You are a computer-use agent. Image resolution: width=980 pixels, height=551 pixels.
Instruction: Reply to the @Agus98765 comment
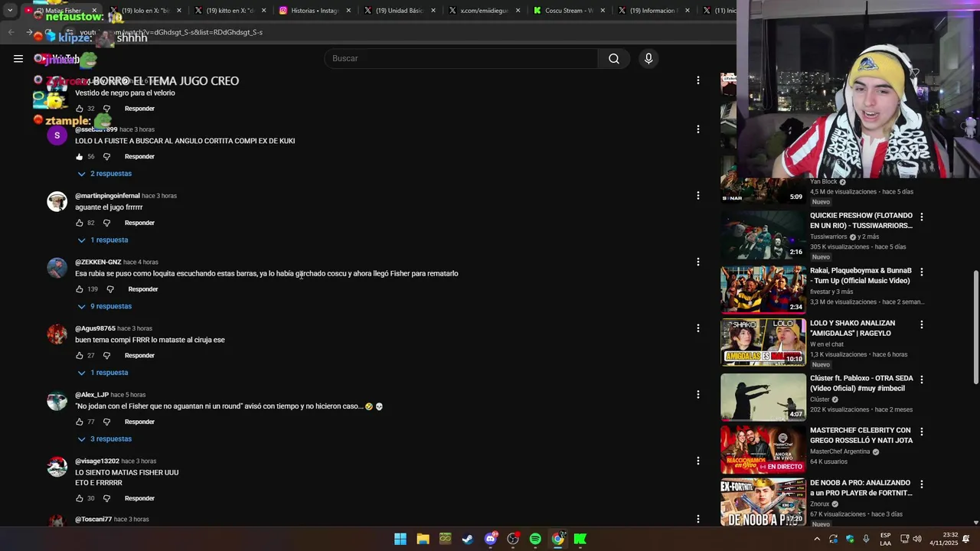pos(139,356)
